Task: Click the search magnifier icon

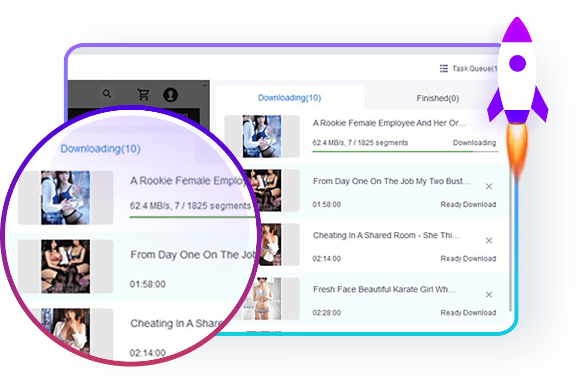Action: [x=107, y=94]
